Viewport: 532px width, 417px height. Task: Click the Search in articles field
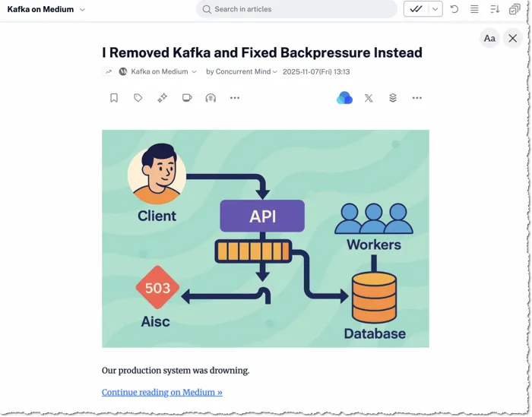296,9
